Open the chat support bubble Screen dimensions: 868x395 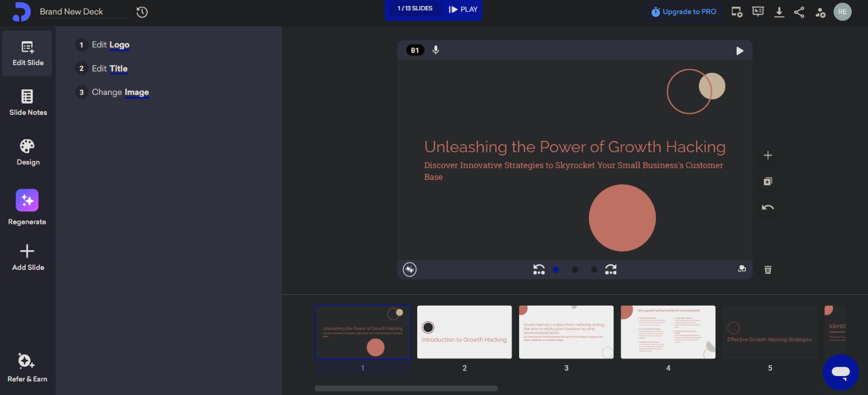(840, 372)
